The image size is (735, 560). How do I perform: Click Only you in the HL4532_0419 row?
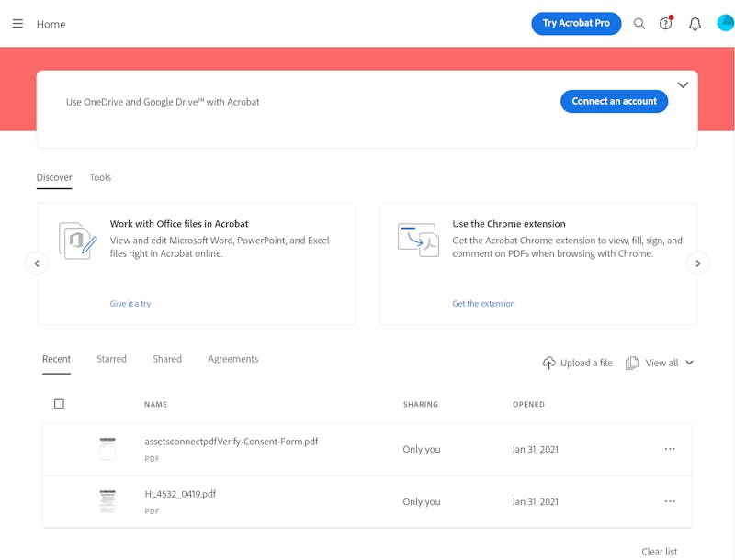422,501
